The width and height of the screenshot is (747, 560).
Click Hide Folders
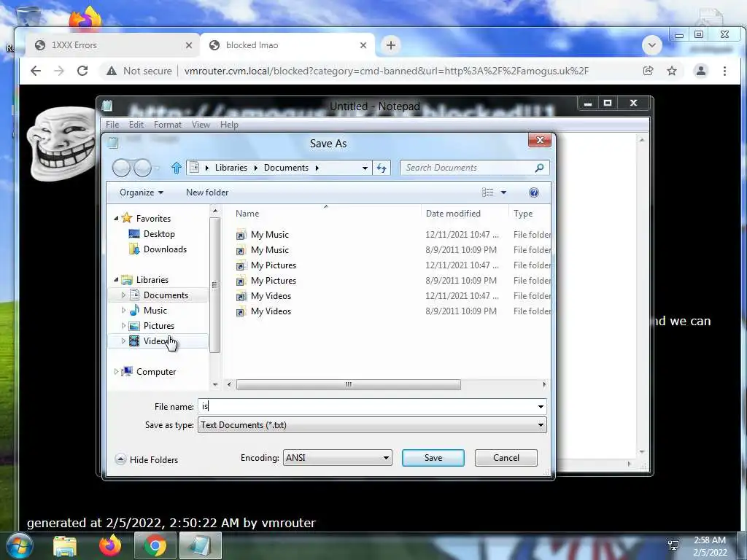tap(147, 459)
